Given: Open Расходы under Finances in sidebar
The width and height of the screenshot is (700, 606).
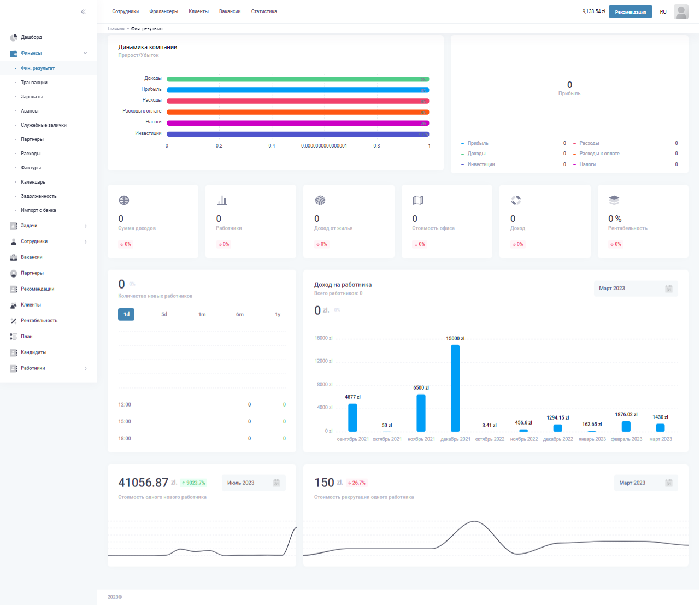Looking at the screenshot, I should click(x=31, y=154).
